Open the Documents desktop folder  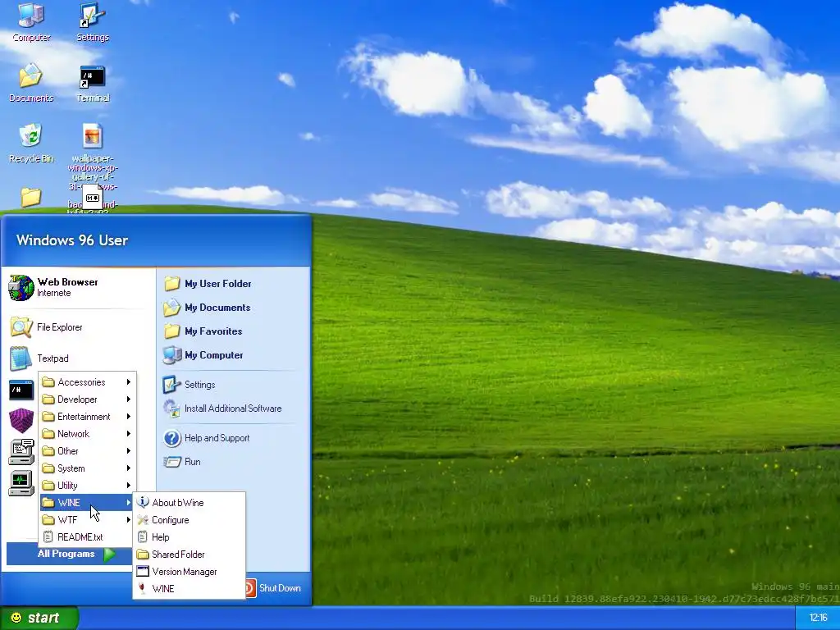[31, 83]
